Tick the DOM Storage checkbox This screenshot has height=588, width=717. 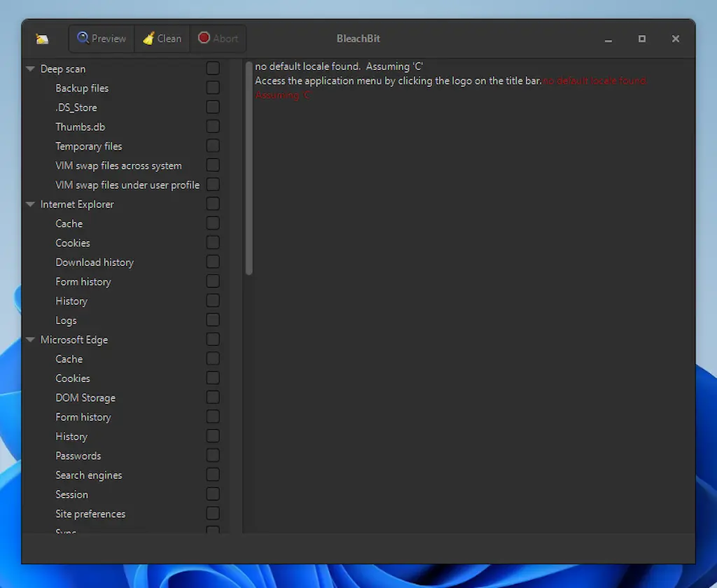[213, 398]
